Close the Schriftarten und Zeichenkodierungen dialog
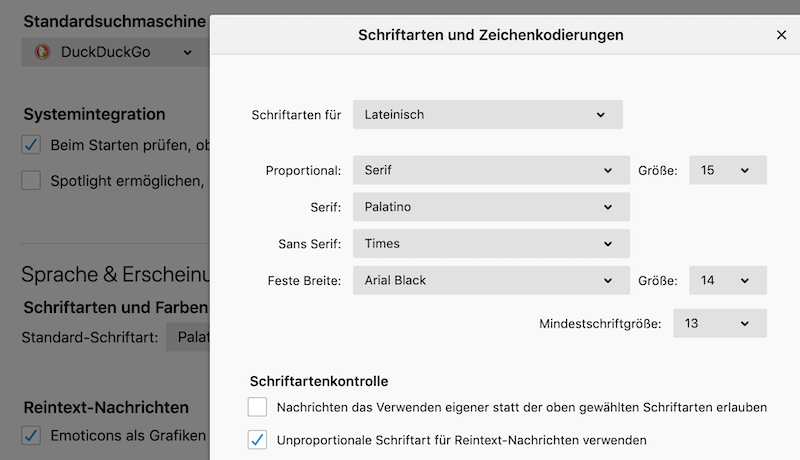The image size is (800, 460). 781,35
